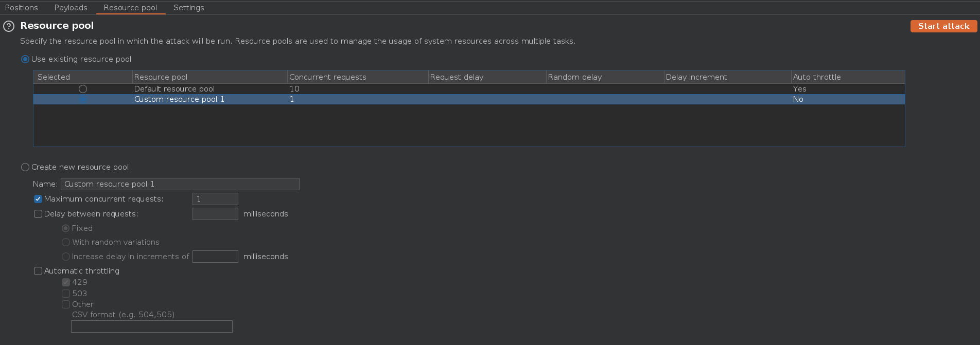Sort by Resource pool column header
Viewport: 980px width, 345px height.
click(209, 77)
